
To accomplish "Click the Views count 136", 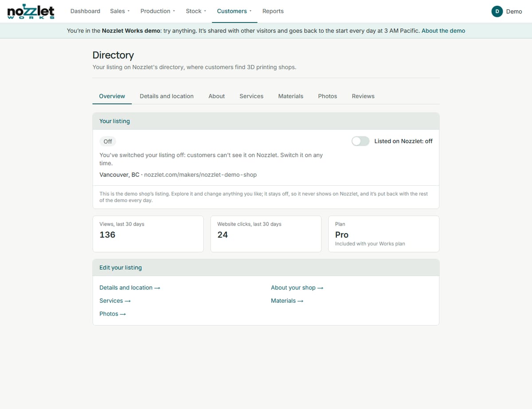I will pyautogui.click(x=107, y=235).
